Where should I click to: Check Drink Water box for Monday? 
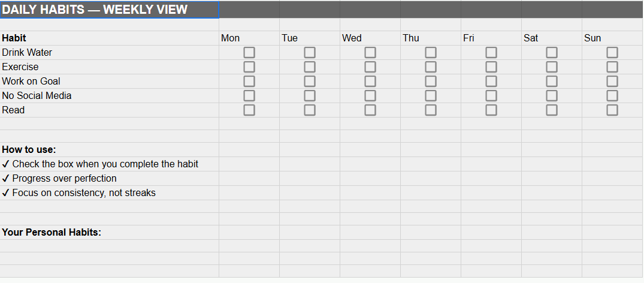(249, 53)
